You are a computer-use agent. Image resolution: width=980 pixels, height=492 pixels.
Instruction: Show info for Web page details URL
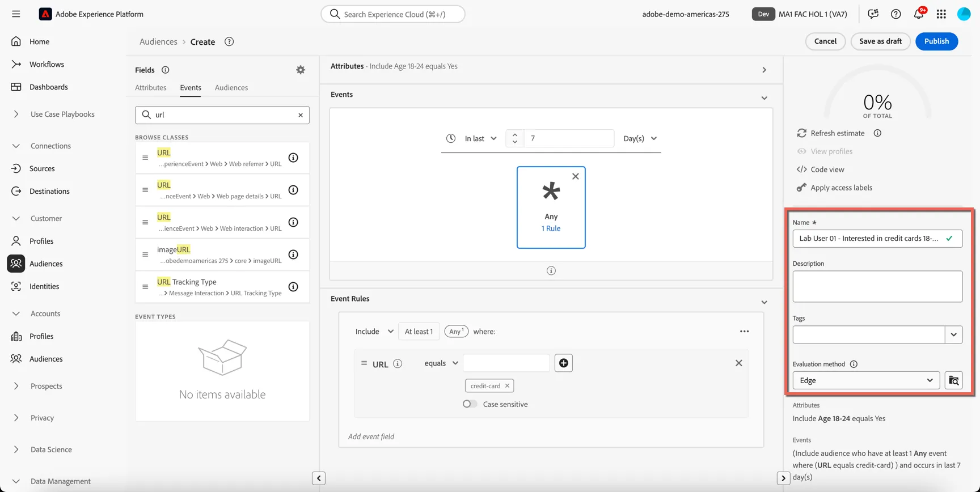[293, 190]
